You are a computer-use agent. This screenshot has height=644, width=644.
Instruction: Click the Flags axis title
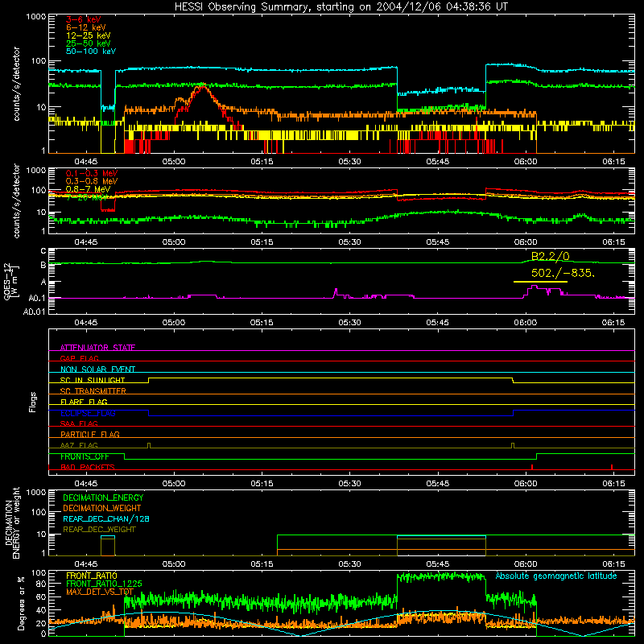tap(32, 402)
